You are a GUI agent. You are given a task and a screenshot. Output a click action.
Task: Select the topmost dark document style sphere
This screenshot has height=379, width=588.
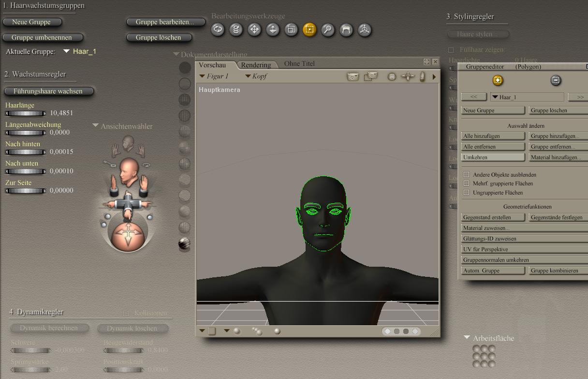pyautogui.click(x=185, y=68)
